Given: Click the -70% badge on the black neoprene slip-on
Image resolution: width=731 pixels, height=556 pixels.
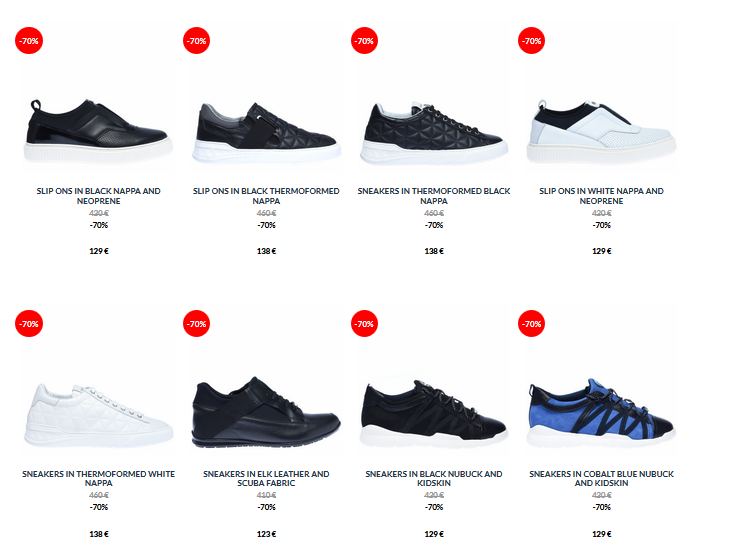Looking at the screenshot, I should point(29,41).
